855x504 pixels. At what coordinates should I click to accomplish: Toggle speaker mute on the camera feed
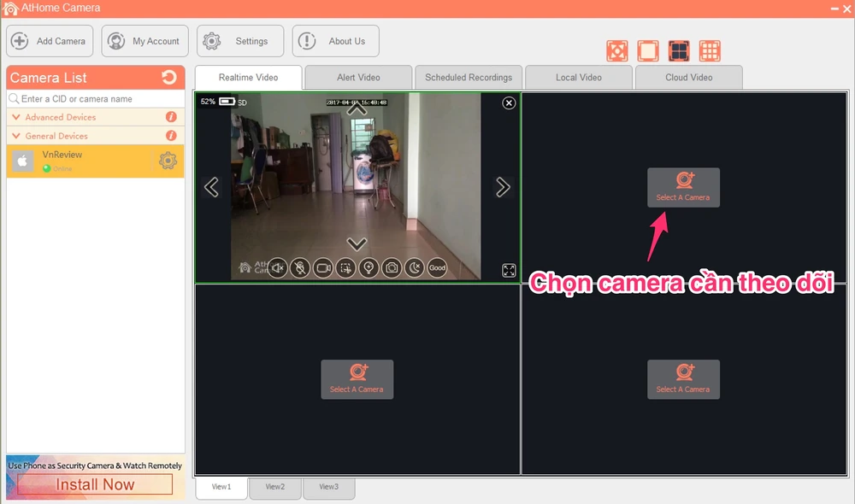pyautogui.click(x=277, y=268)
